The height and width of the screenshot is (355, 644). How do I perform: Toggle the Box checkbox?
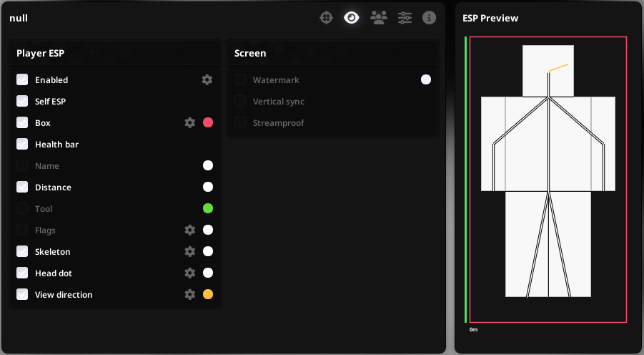coord(22,122)
